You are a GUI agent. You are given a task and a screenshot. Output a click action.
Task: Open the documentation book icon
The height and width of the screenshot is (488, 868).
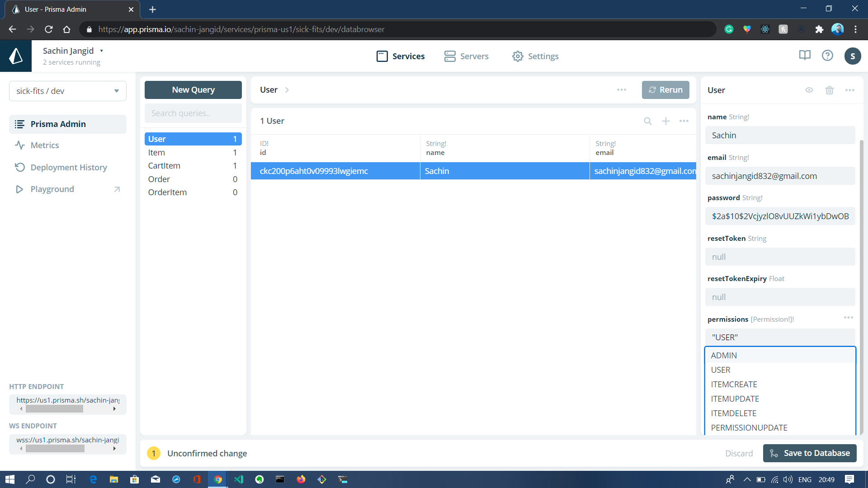pyautogui.click(x=805, y=56)
